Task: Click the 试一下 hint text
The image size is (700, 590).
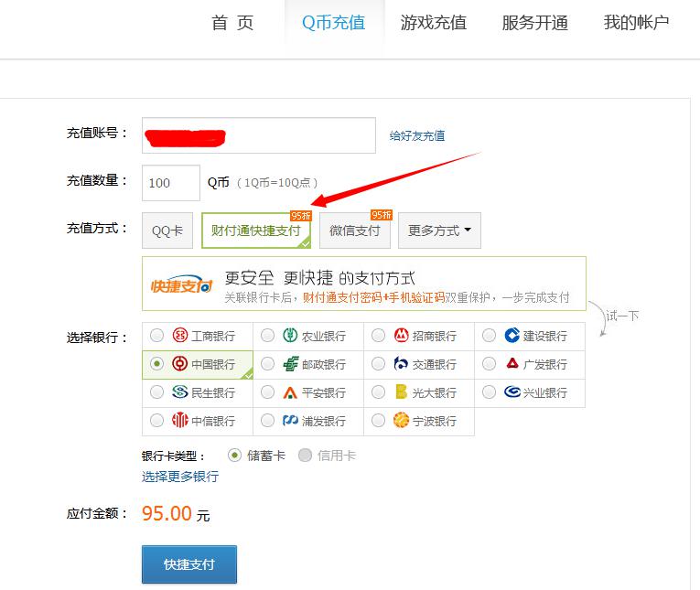Action: 622,316
